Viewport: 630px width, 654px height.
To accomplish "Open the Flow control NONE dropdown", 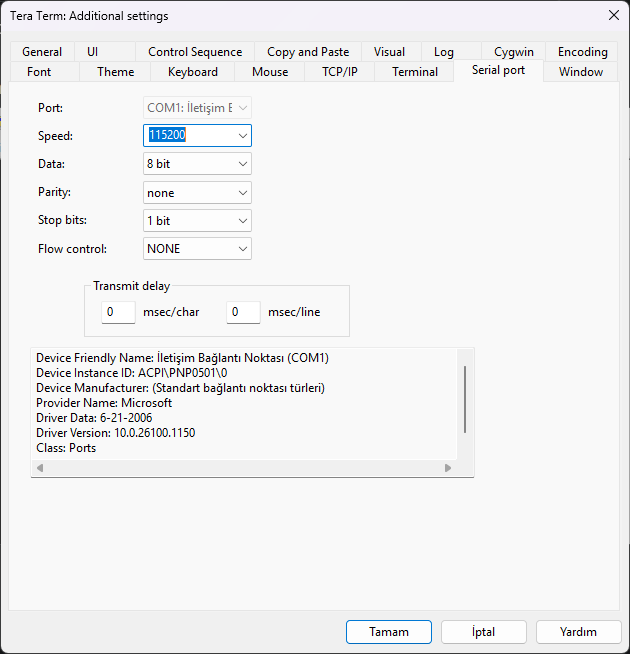I will 197,249.
